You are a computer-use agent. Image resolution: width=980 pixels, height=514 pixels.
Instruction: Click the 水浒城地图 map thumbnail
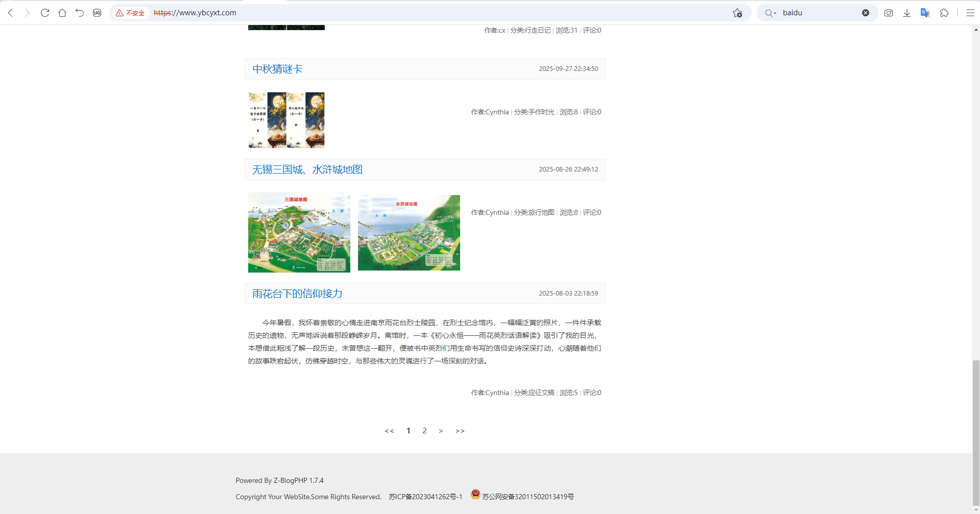[409, 233]
